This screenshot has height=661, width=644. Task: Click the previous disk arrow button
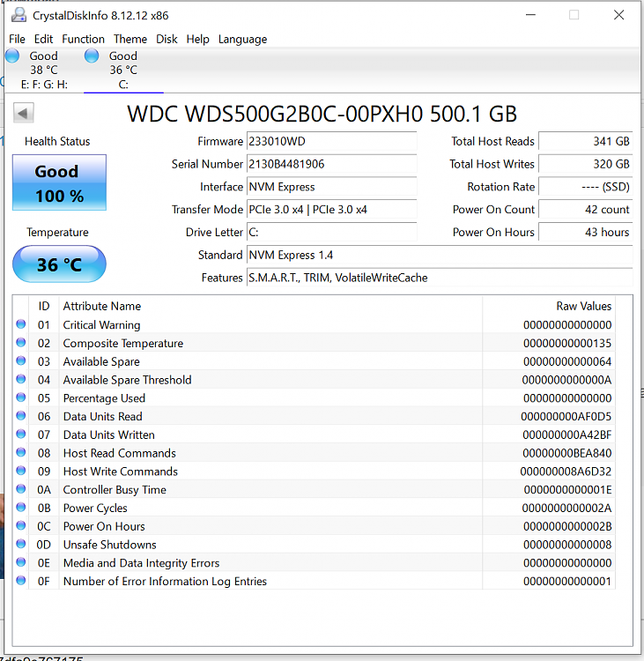coord(24,113)
